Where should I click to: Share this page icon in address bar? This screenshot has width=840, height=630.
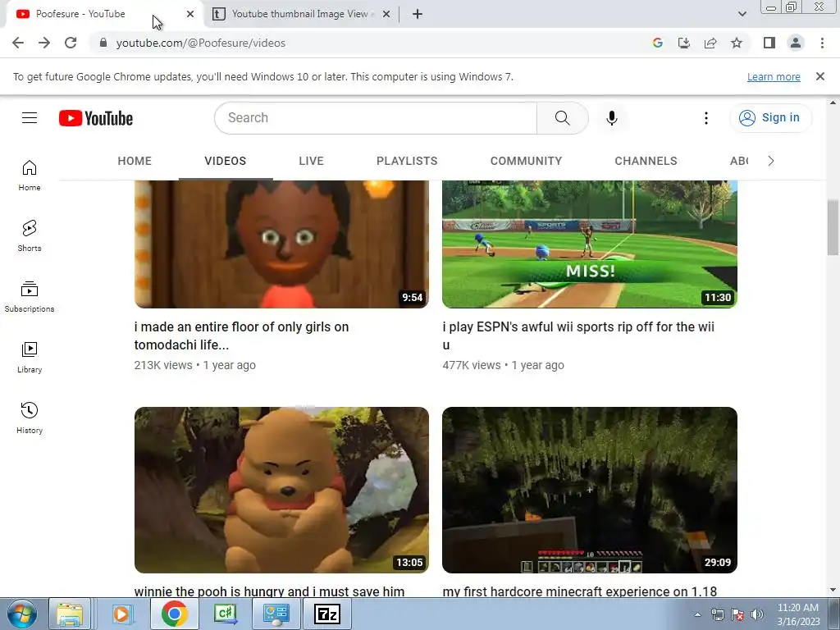click(x=710, y=43)
